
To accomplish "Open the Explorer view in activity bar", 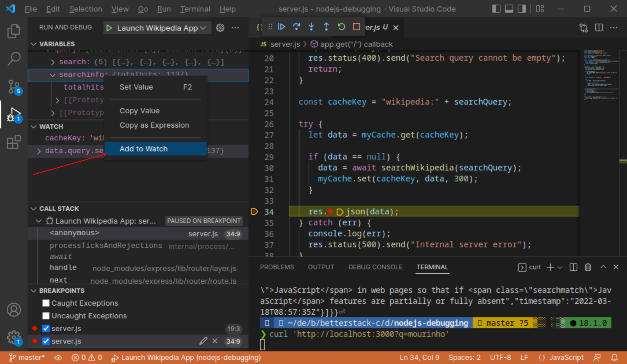I will 14,31.
